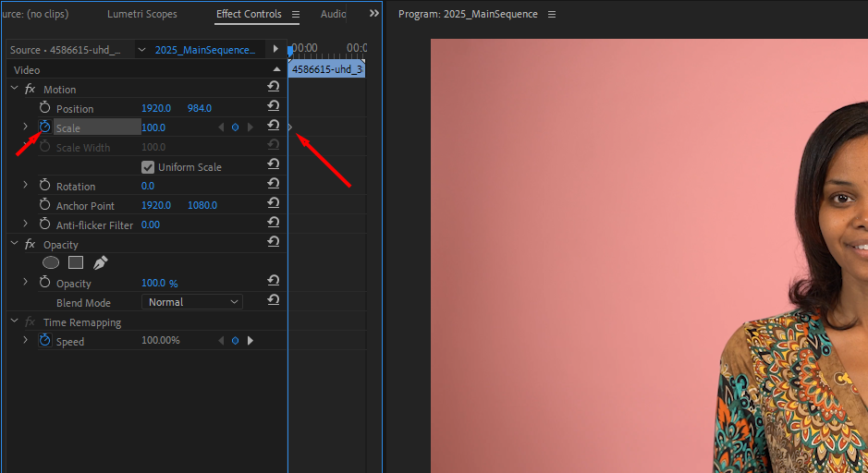Click play-only-audio arrow beside sequence name
The height and width of the screenshot is (473, 868).
click(275, 49)
